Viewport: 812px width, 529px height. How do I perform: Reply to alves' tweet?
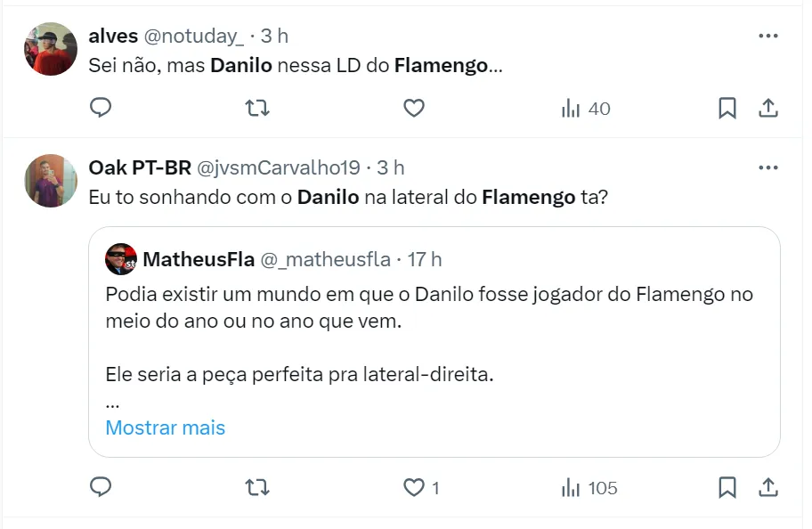tap(101, 109)
